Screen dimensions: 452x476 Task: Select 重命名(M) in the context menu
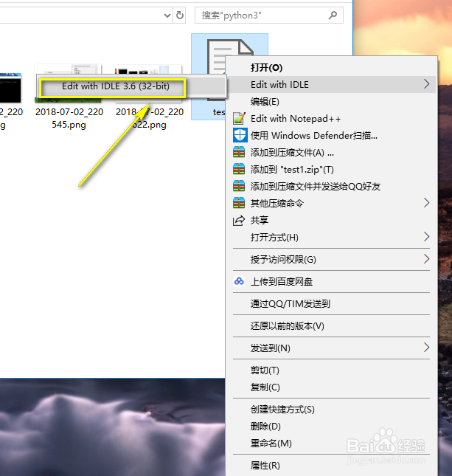click(x=332, y=444)
